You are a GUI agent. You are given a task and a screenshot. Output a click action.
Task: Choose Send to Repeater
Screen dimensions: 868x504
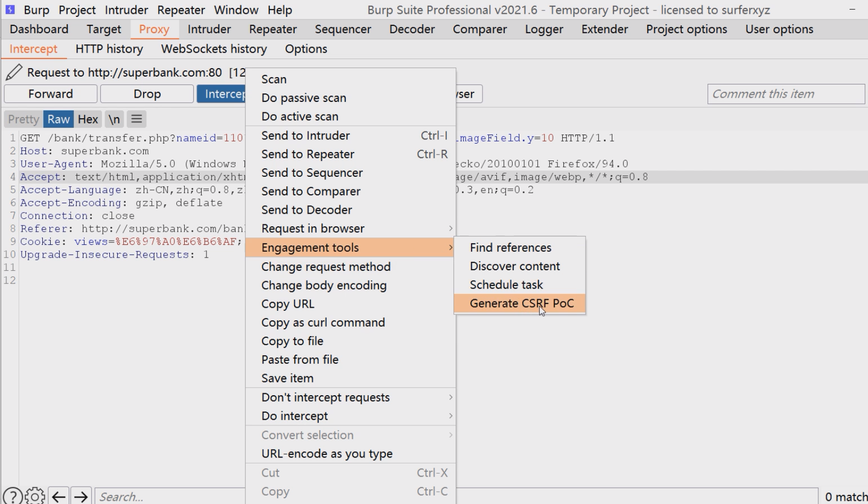pyautogui.click(x=351, y=154)
